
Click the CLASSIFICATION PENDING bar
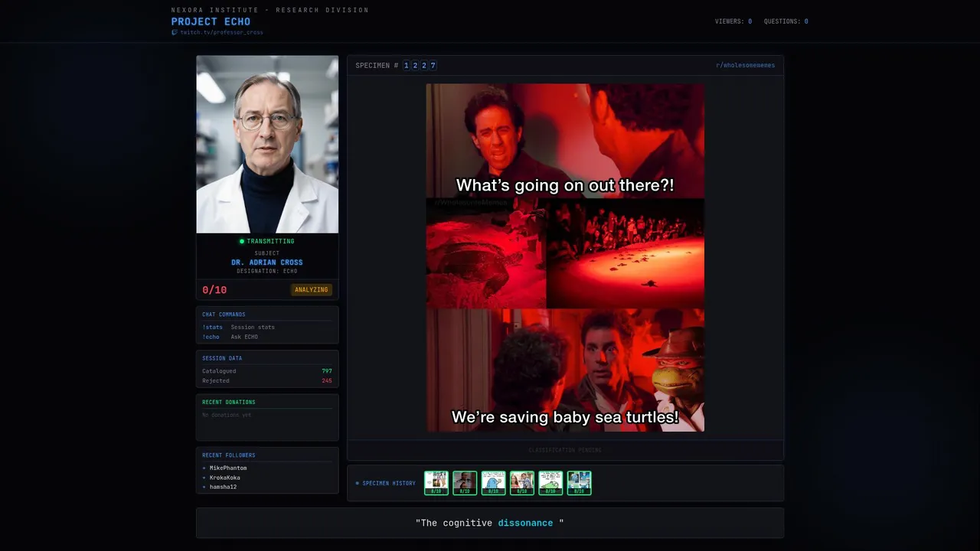point(565,450)
